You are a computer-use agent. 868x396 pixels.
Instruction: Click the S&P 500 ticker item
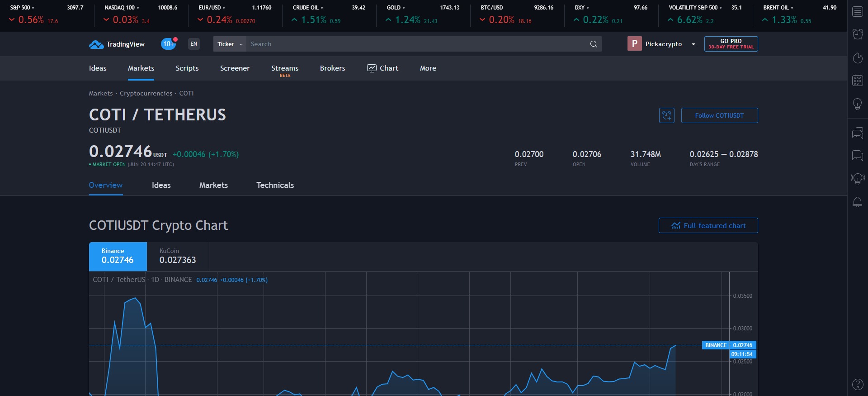(x=47, y=14)
